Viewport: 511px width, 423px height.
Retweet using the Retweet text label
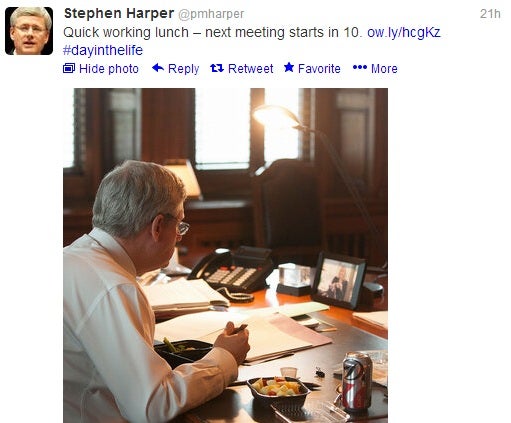pos(250,69)
